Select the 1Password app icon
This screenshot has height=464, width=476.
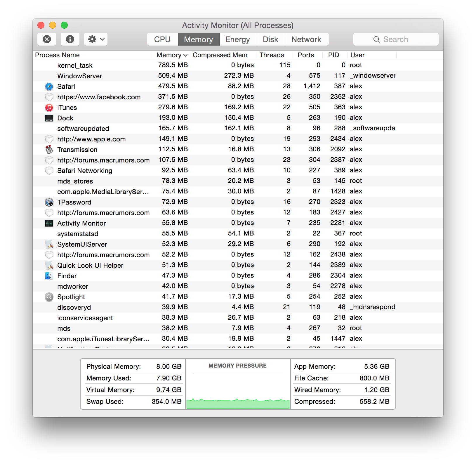[49, 202]
